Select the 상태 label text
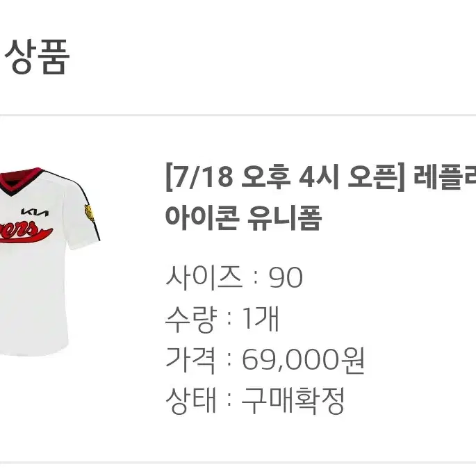 190,401
